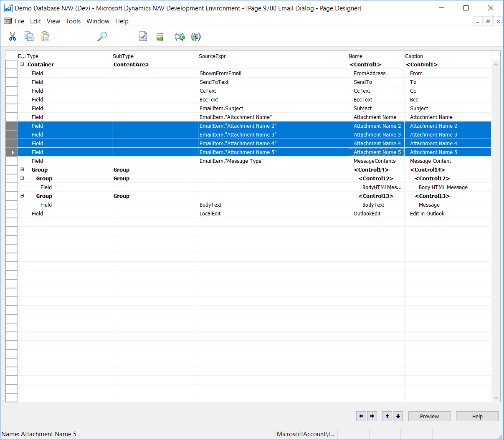The width and height of the screenshot is (504, 440).
Task: Collapse the Group row named Control14
Action: pyautogui.click(x=22, y=169)
